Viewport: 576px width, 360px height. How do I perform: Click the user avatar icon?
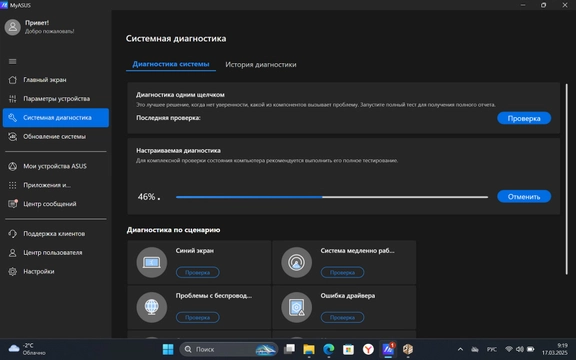point(12,27)
